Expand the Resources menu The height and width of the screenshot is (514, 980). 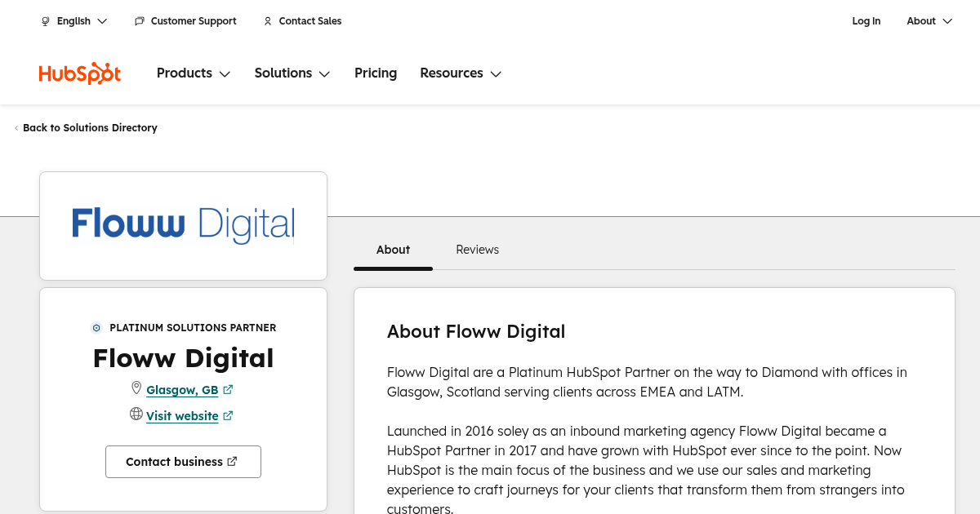(461, 73)
